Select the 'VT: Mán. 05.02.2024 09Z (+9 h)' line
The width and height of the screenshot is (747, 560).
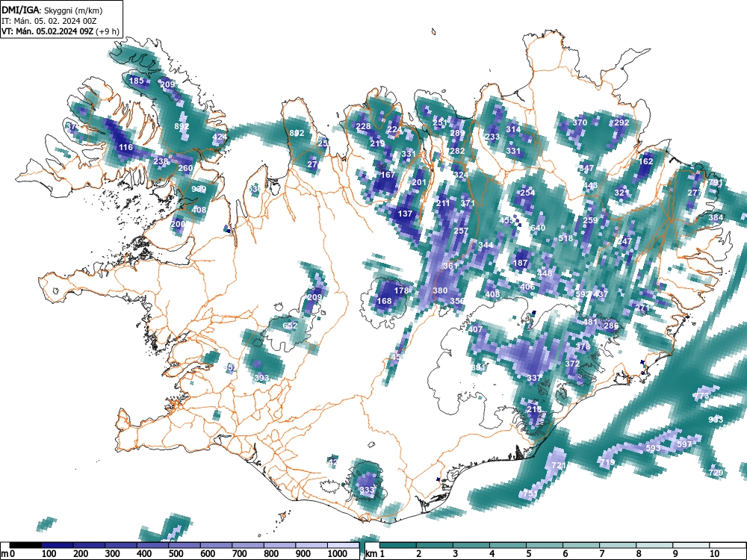(x=60, y=31)
